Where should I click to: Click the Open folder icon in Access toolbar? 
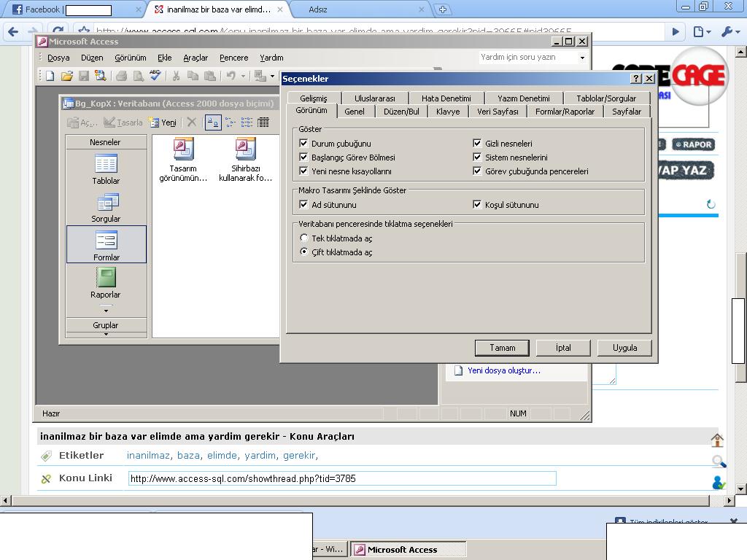[67, 76]
